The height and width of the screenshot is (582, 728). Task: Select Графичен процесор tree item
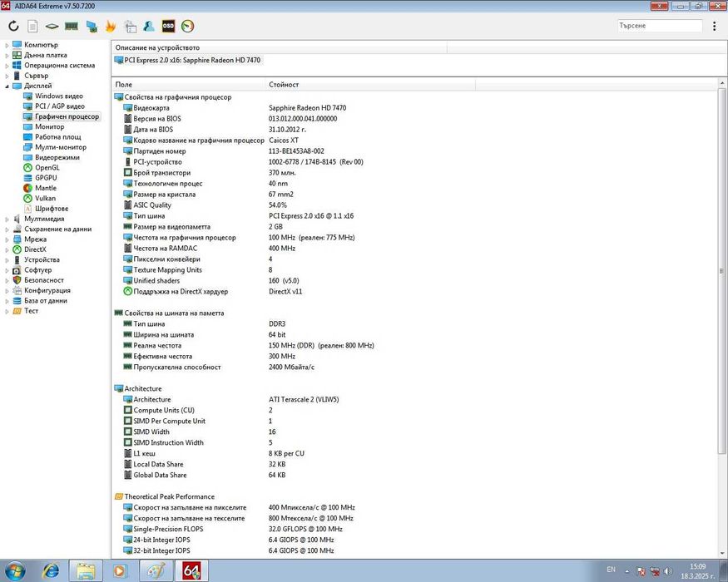(67, 116)
